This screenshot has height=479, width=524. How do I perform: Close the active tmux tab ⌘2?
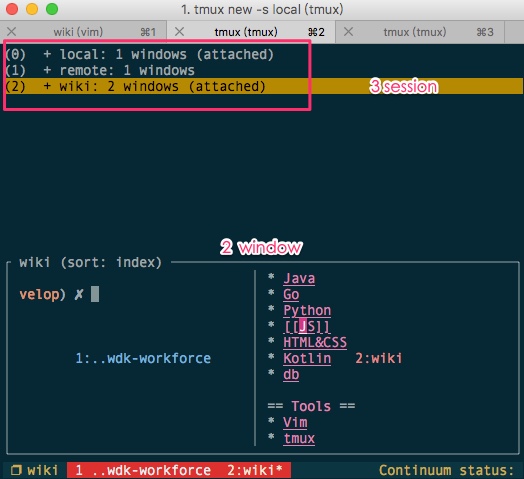[179, 32]
